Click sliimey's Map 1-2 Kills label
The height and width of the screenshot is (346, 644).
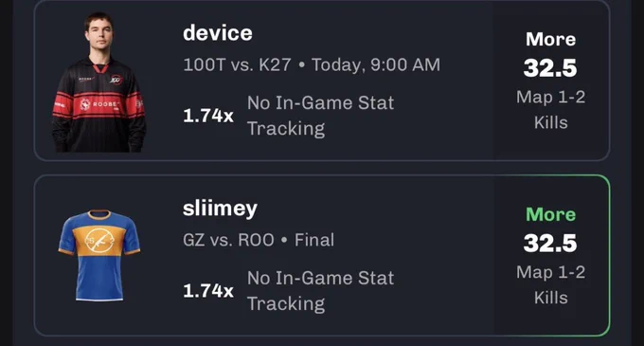pos(551,284)
